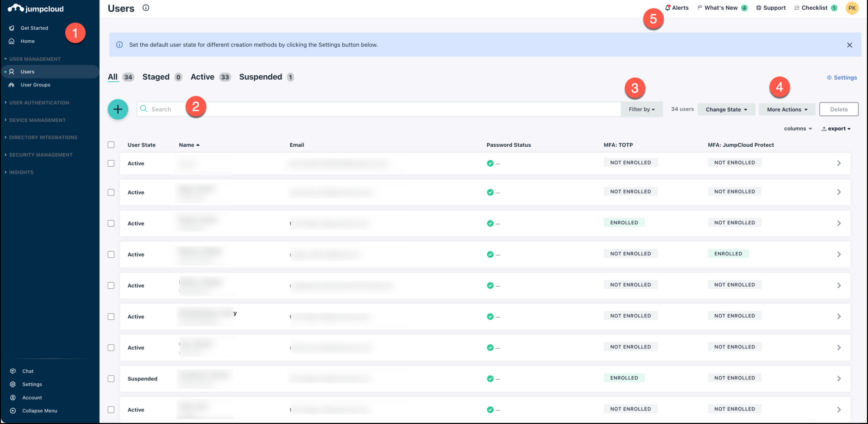Open the users Settings link
Image resolution: width=868 pixels, height=424 pixels.
click(x=842, y=77)
